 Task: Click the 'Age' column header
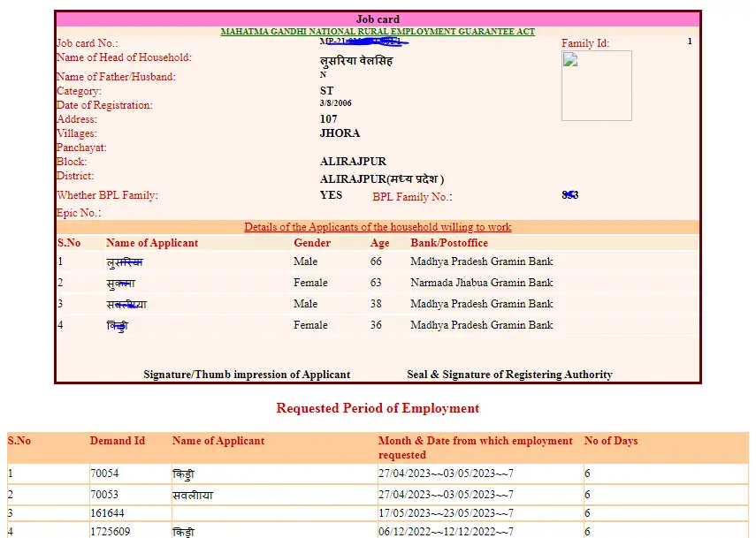point(380,243)
